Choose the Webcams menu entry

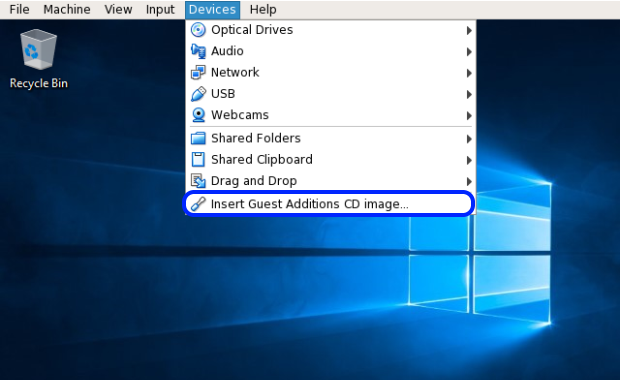(331, 115)
